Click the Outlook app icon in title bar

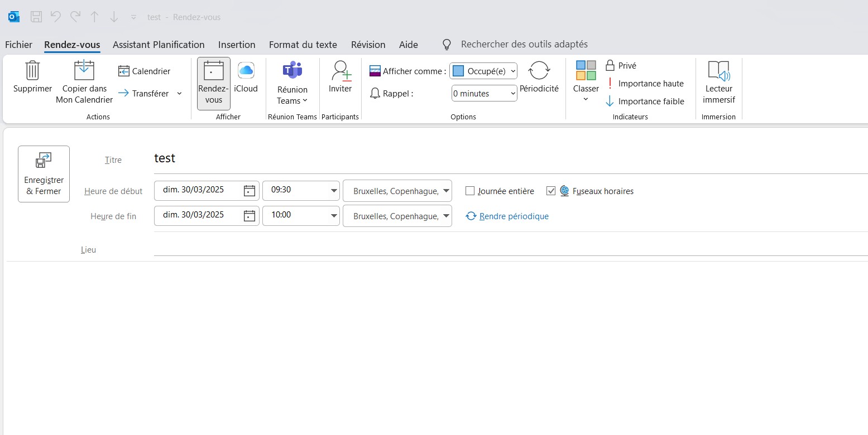pyautogui.click(x=14, y=17)
